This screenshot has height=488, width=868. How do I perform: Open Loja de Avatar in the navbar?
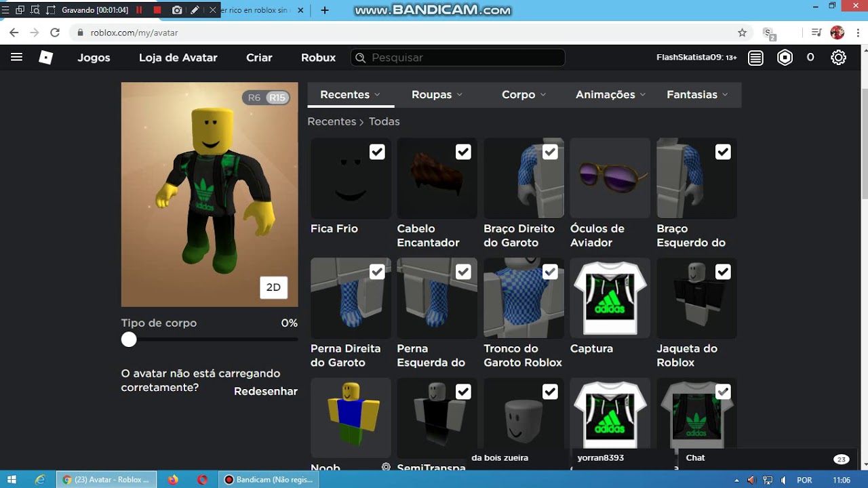point(178,58)
